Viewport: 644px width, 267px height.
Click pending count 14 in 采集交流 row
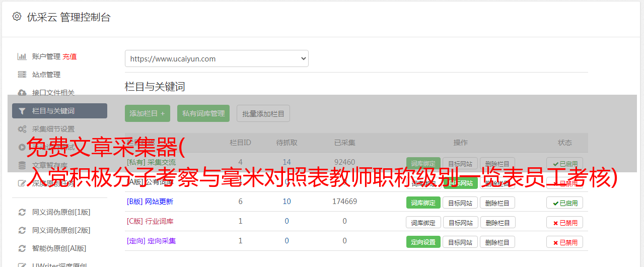click(x=287, y=162)
